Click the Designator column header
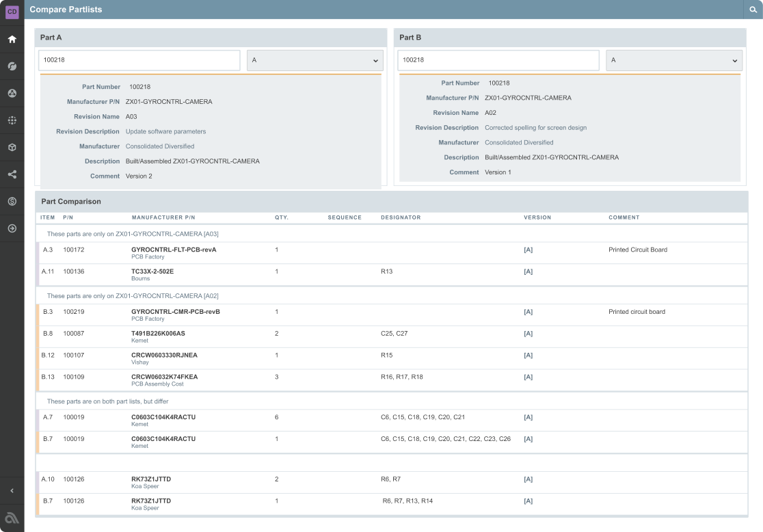 401,217
